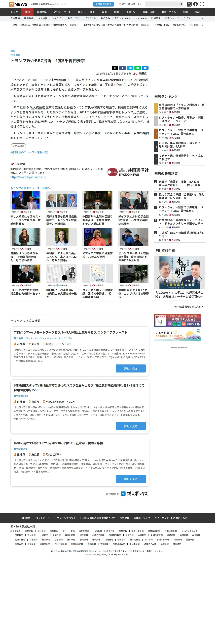215x644 pixels.
Task: Open 株式会社F&G company link
Action: (21, 396)
